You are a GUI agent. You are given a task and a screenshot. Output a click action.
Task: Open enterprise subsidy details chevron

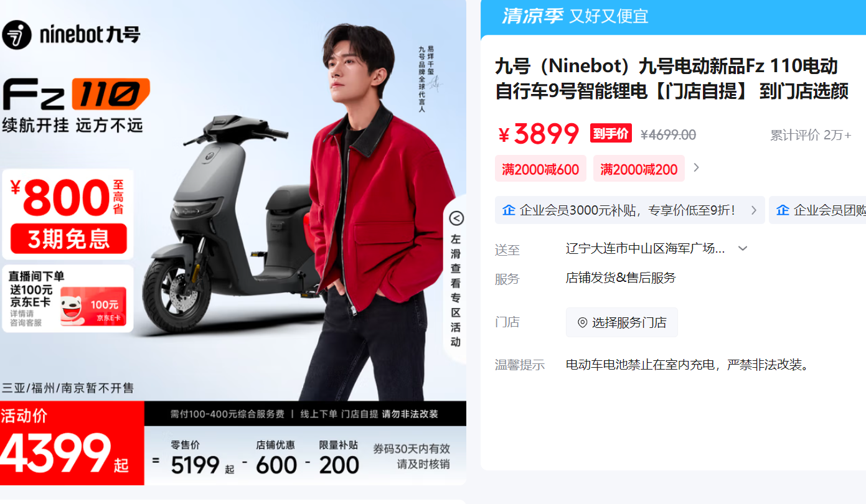[754, 210]
